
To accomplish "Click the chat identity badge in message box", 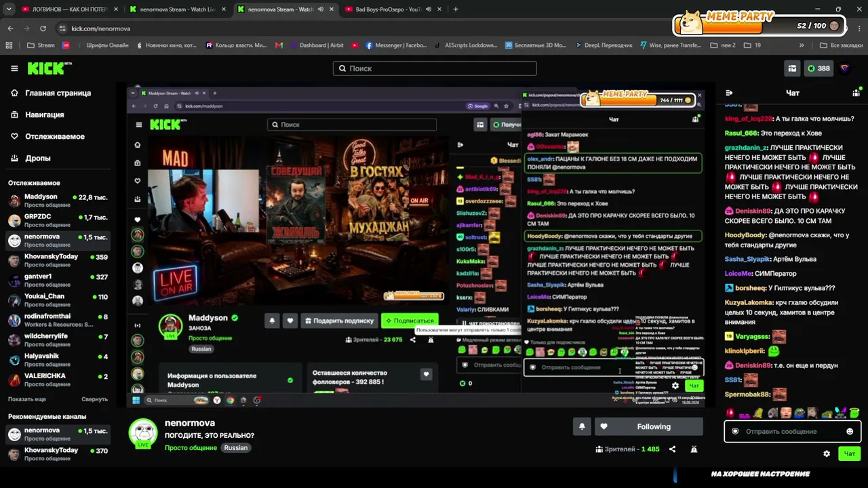I will pyautogui.click(x=735, y=432).
